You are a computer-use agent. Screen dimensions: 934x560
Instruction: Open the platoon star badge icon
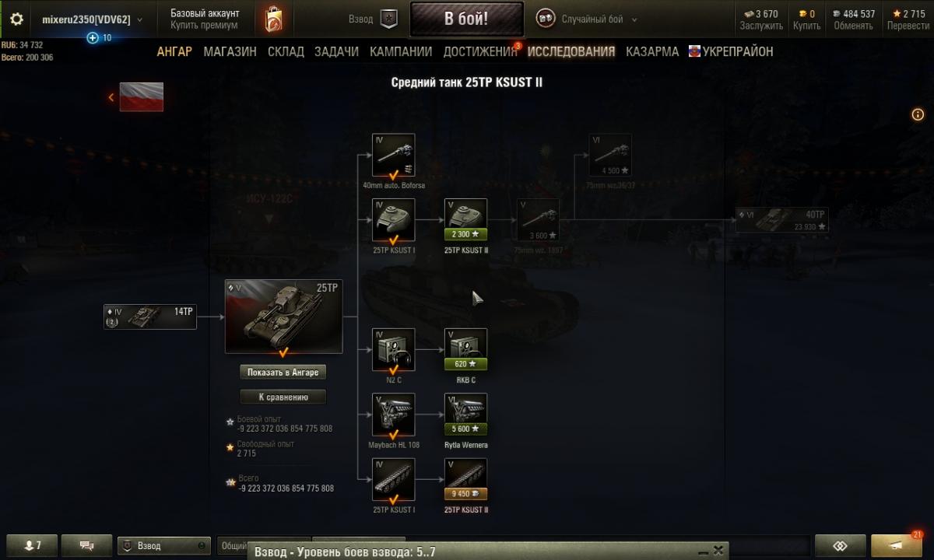pos(389,19)
